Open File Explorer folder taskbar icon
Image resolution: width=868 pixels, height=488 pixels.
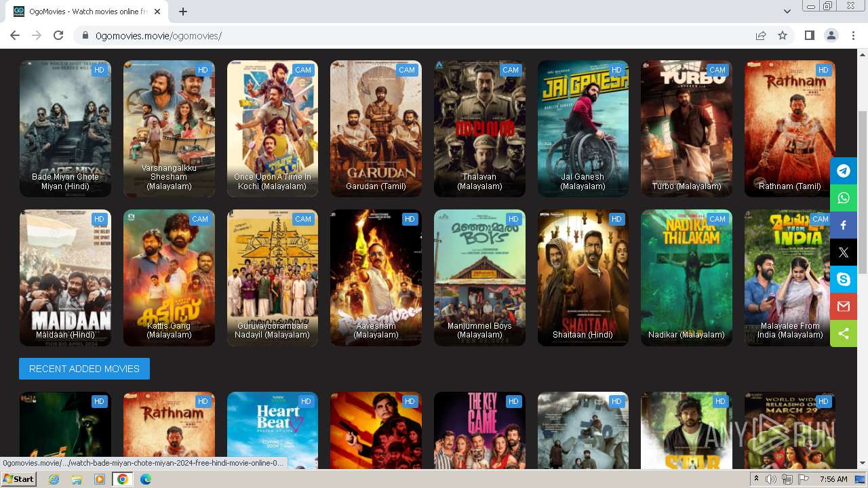[x=77, y=479]
